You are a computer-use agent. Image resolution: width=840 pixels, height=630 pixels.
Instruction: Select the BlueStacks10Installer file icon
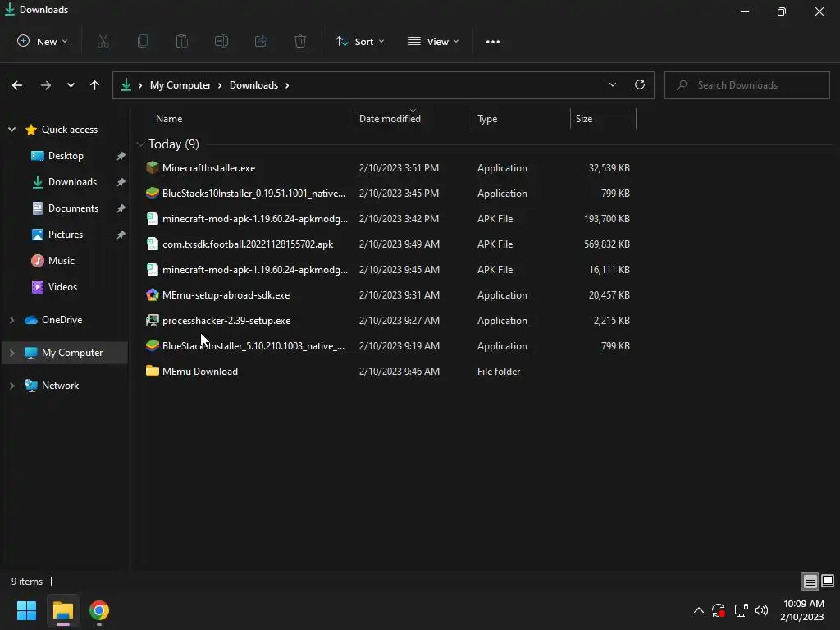coord(152,193)
